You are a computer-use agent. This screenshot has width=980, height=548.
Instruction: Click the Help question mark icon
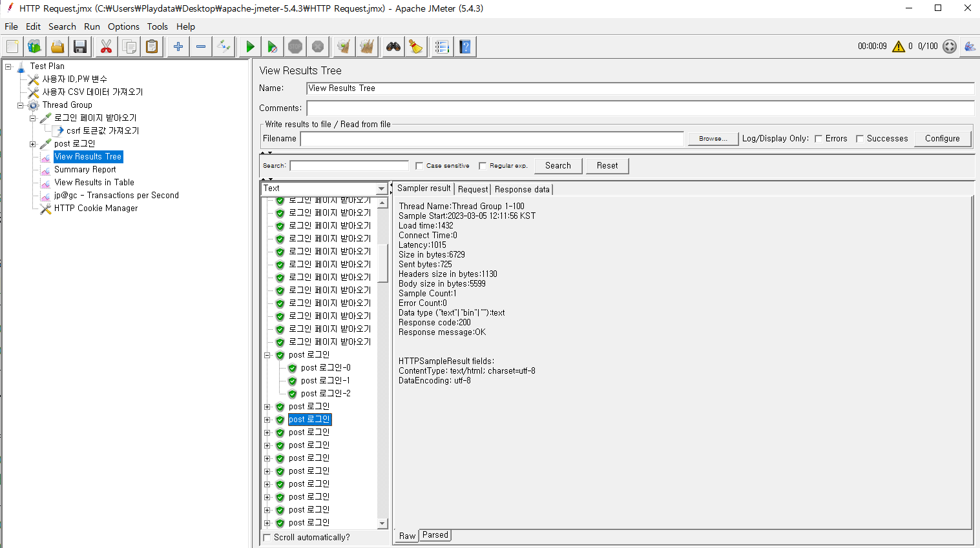(465, 46)
